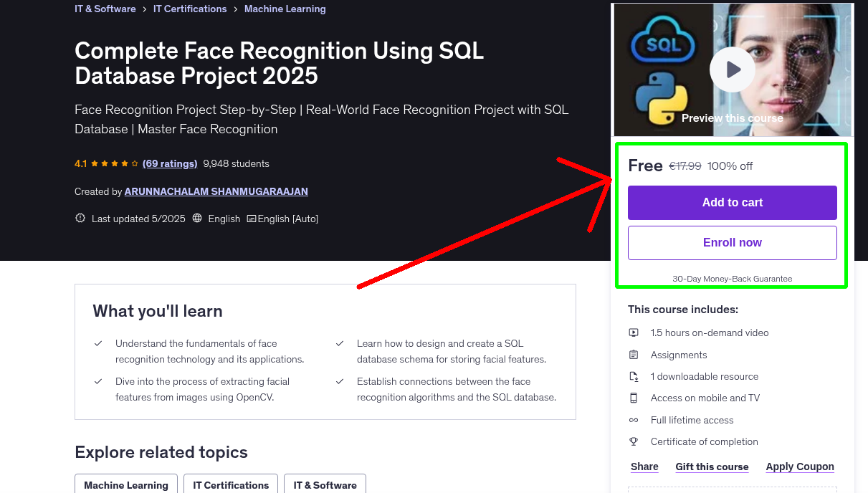Click the mobile and TV access icon

tap(634, 398)
